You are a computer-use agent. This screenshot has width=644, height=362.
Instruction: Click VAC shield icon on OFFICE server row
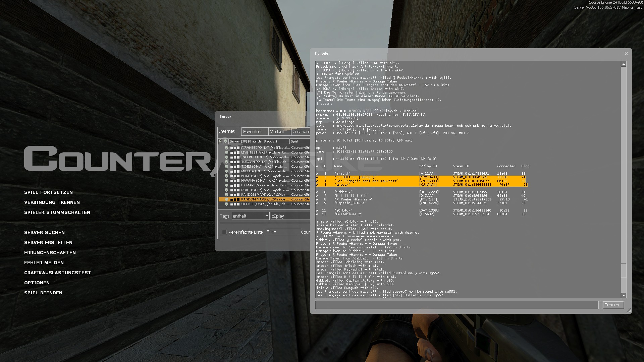pyautogui.click(x=226, y=204)
